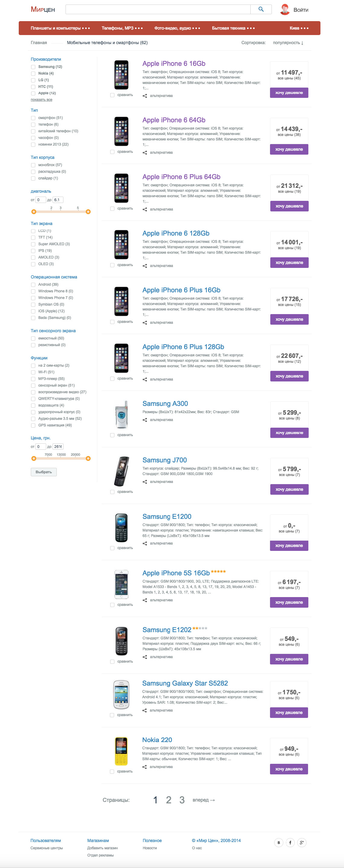The image size is (344, 868).
Task: Click the search magnifier icon
Action: 261,9
